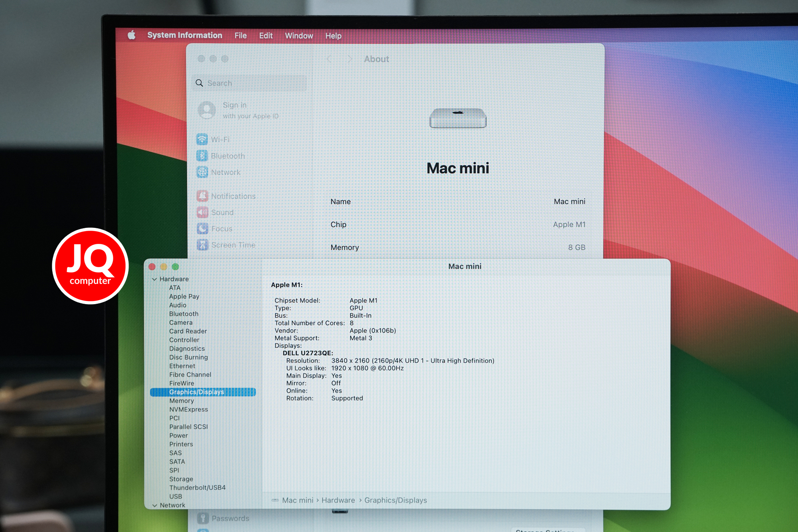This screenshot has height=532, width=798.
Task: Select PCI in Hardware list
Action: coord(174,418)
